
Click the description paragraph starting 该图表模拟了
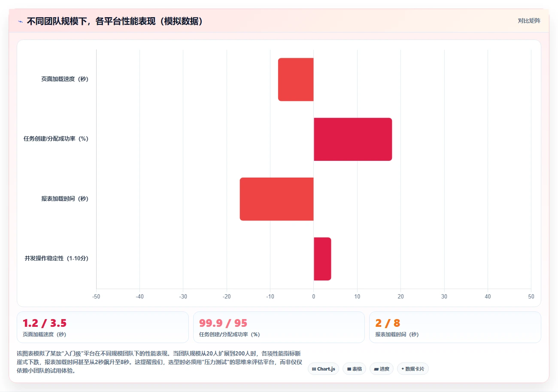click(x=159, y=362)
